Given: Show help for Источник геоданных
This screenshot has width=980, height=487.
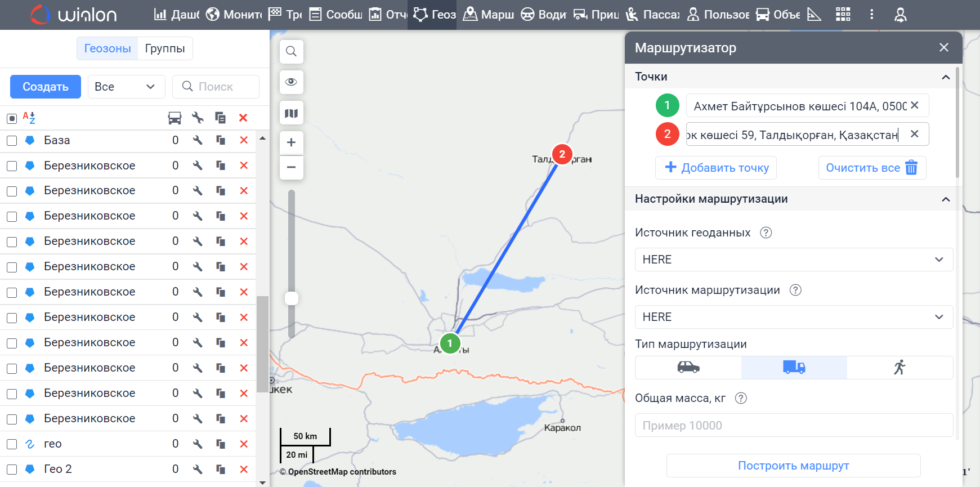Looking at the screenshot, I should pyautogui.click(x=766, y=233).
